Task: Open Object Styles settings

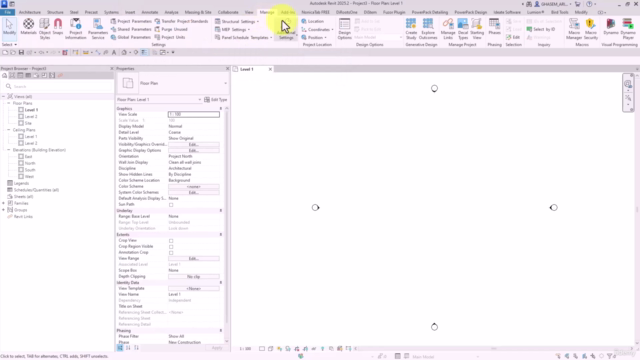Action: coord(45,28)
